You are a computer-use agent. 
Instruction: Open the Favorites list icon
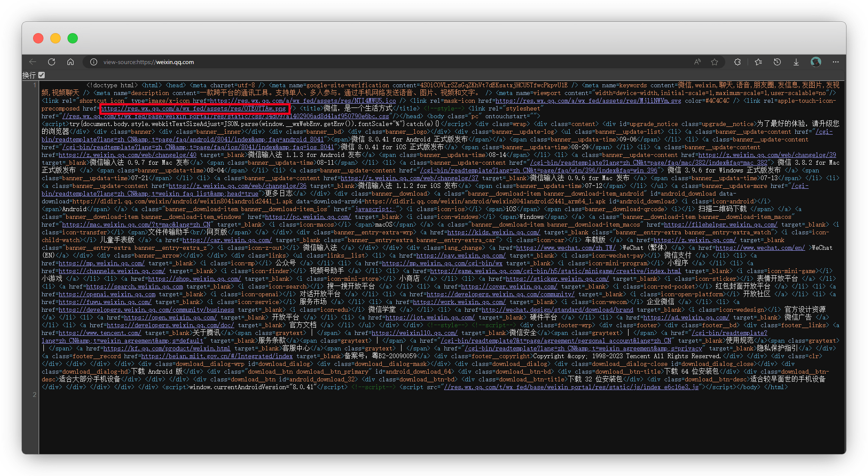[x=758, y=62]
